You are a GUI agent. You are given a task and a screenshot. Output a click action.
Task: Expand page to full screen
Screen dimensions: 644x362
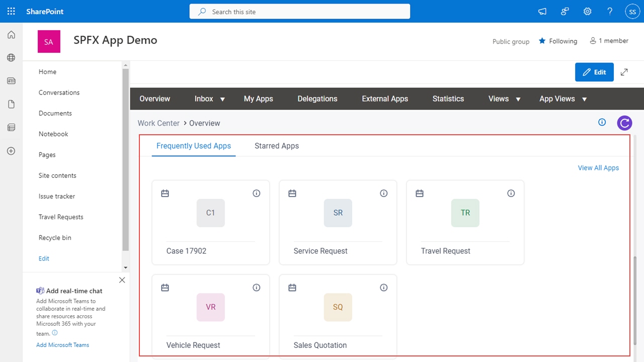(624, 72)
